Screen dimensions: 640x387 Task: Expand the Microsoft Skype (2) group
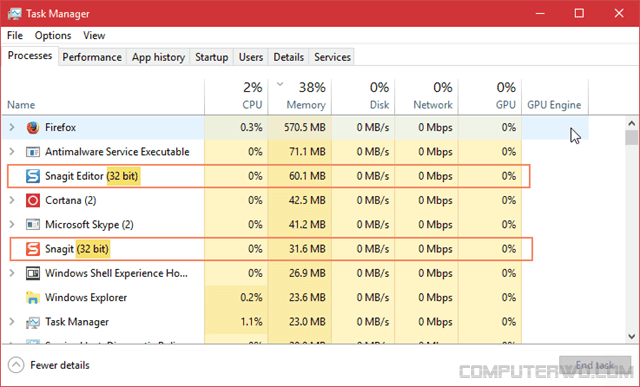coord(12,225)
